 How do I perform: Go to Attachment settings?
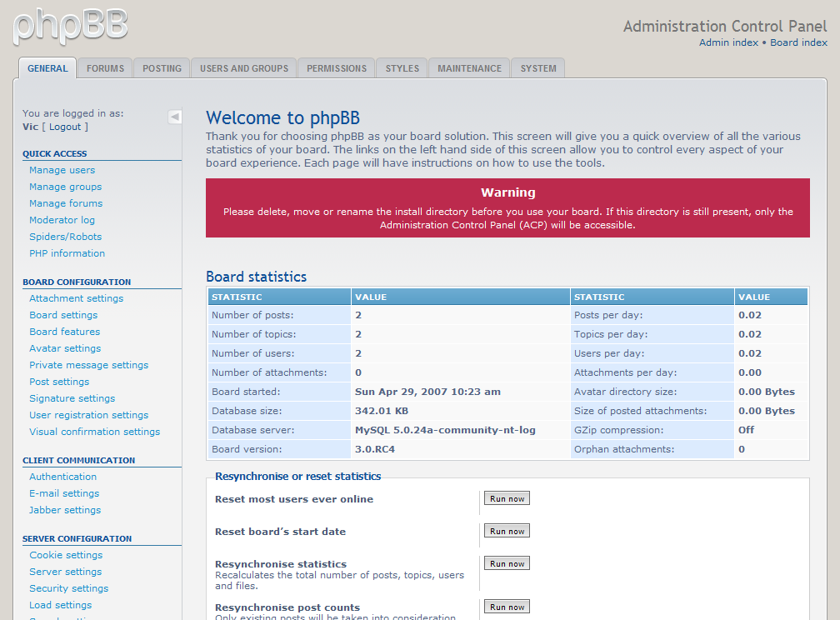click(x=76, y=298)
